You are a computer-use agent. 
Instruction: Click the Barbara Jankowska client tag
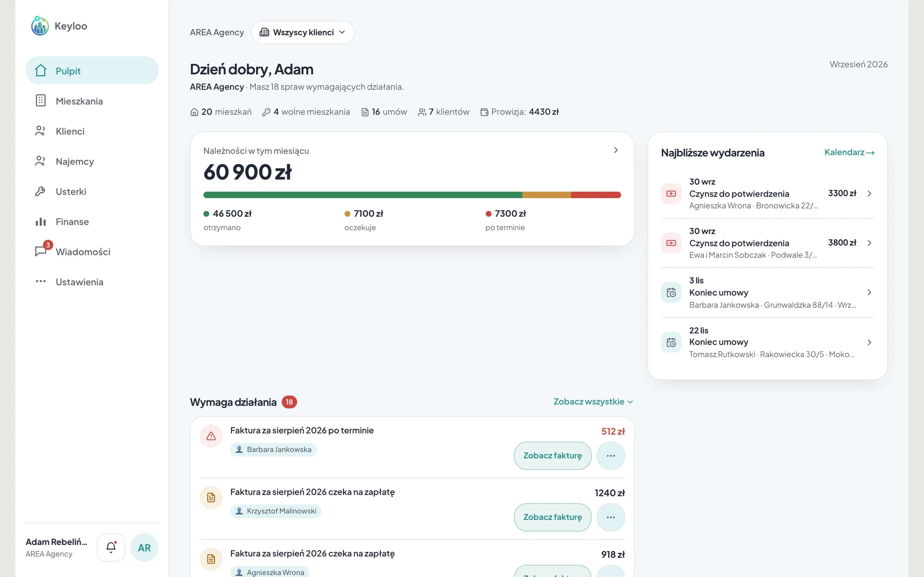coord(273,450)
